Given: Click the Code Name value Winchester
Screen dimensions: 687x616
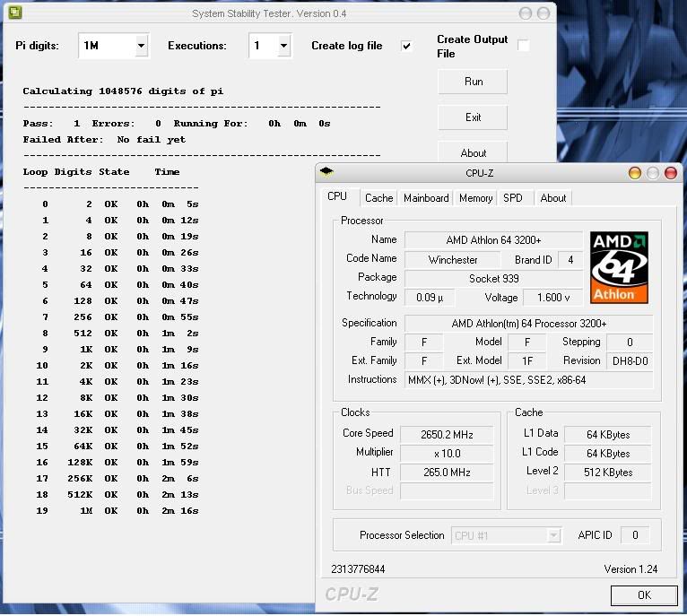Looking at the screenshot, I should click(x=453, y=260).
